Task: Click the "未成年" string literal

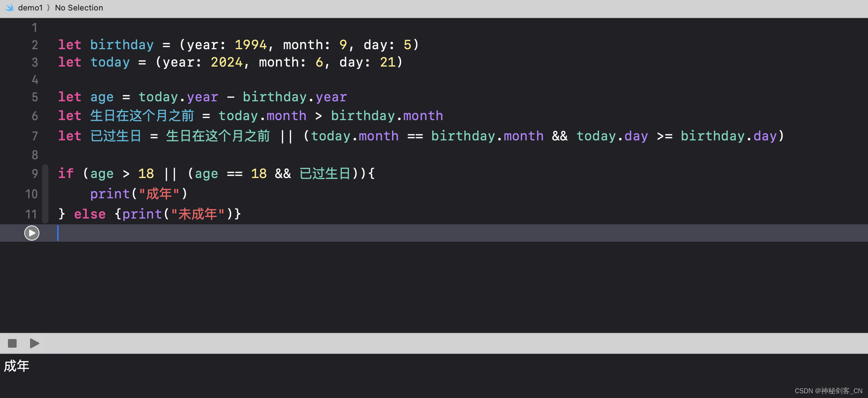Action: tap(198, 214)
